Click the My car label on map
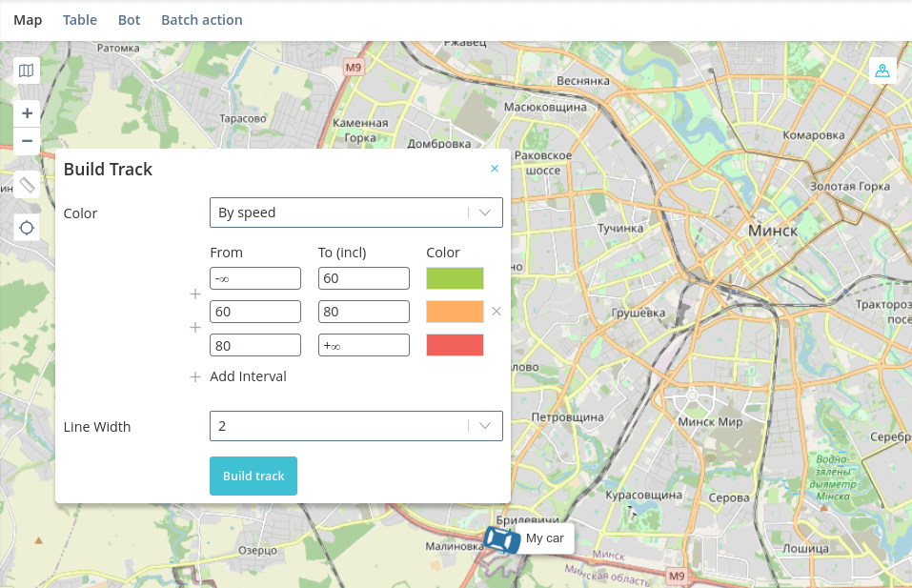This screenshot has width=912, height=588. 545,538
